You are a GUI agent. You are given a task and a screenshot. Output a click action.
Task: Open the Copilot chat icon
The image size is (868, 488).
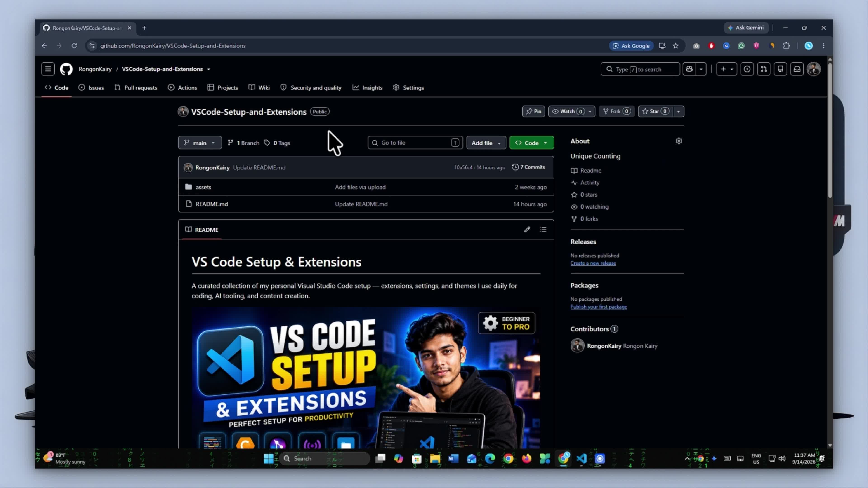click(x=689, y=69)
